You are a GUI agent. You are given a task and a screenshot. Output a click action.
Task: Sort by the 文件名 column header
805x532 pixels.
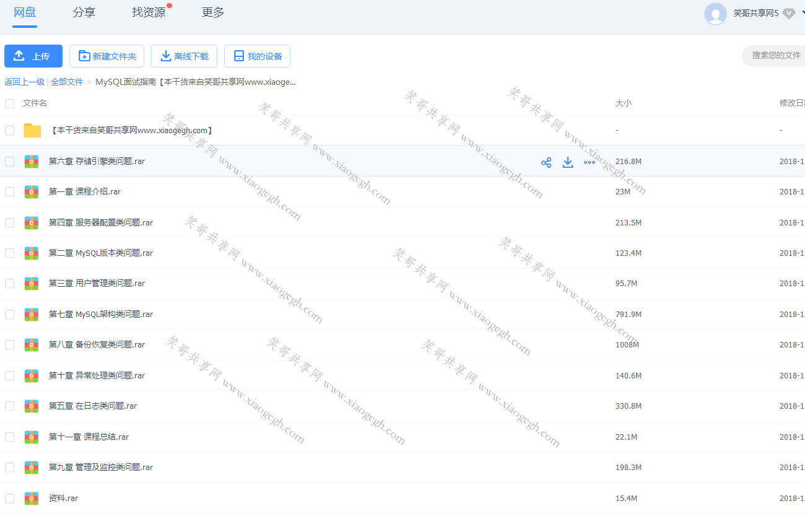35,103
